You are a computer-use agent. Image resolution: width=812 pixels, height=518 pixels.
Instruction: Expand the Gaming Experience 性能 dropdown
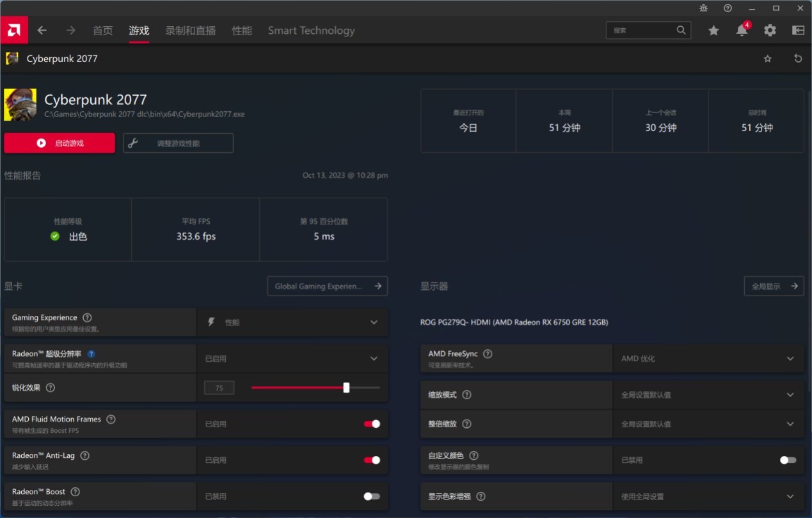click(x=292, y=322)
